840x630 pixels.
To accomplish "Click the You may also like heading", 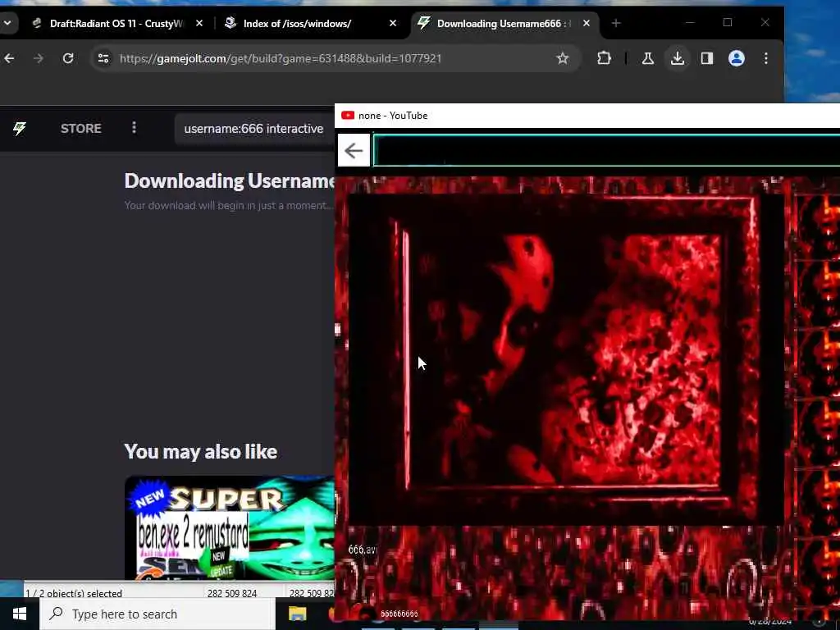I will [x=201, y=452].
